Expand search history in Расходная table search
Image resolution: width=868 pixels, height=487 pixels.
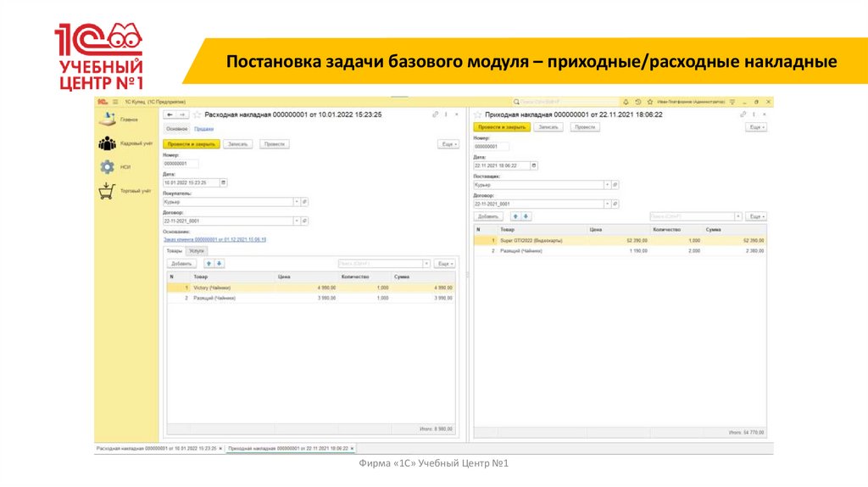click(x=426, y=264)
